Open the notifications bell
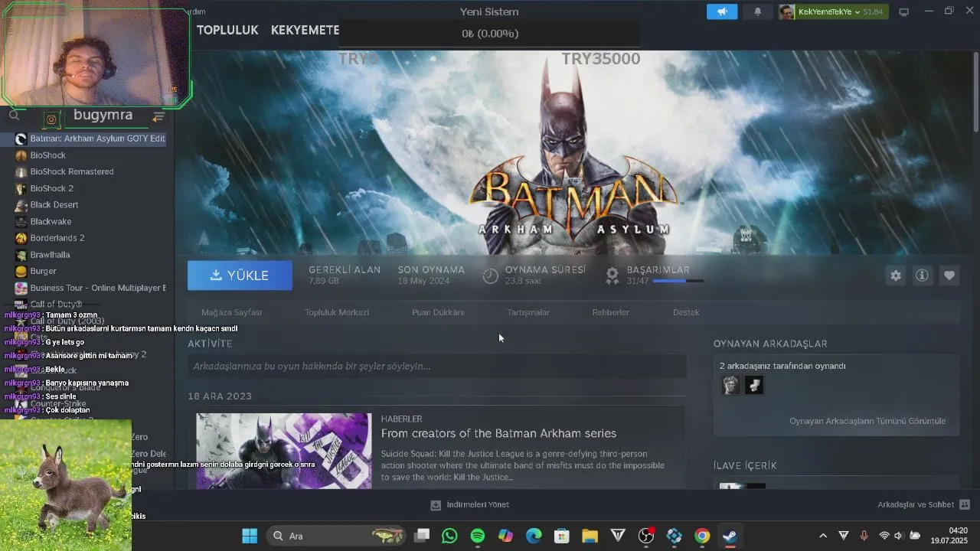The height and width of the screenshot is (551, 980). [x=758, y=11]
